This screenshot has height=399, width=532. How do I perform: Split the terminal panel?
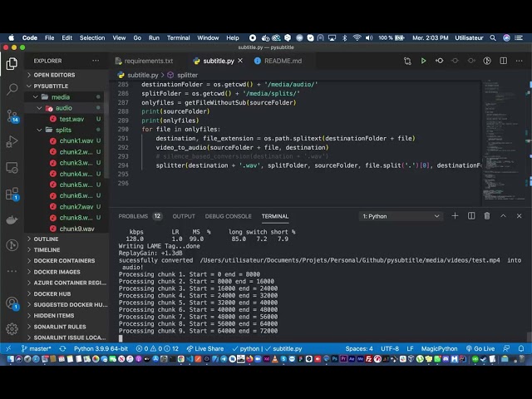(x=471, y=216)
